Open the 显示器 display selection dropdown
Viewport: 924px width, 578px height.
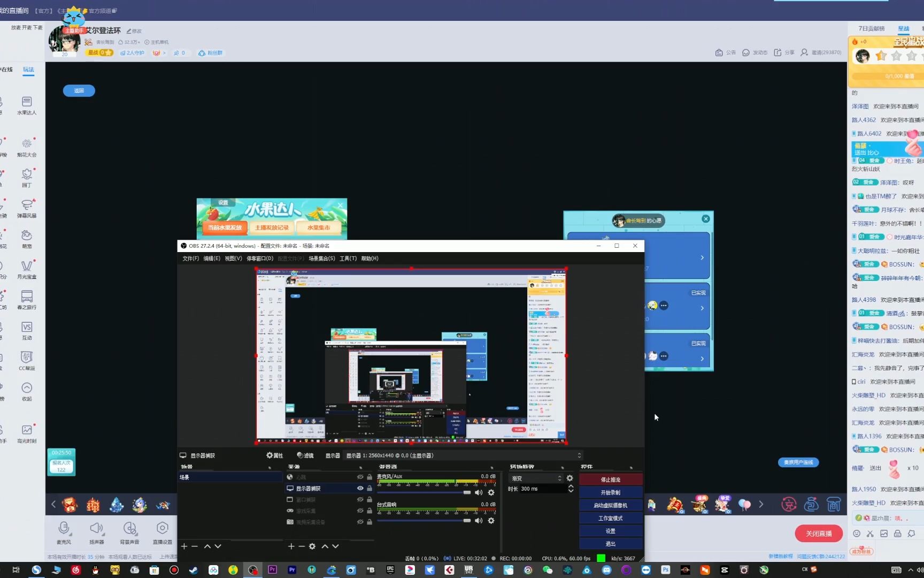464,455
